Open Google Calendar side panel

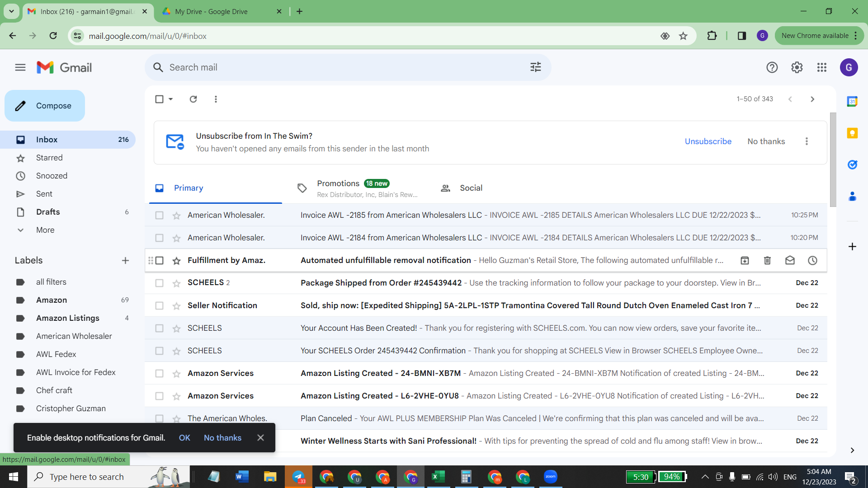852,102
